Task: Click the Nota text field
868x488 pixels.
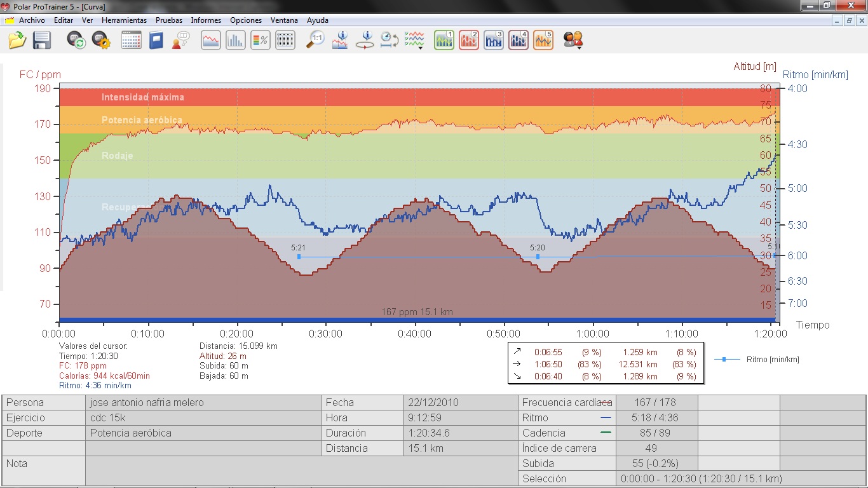Action: [203, 471]
